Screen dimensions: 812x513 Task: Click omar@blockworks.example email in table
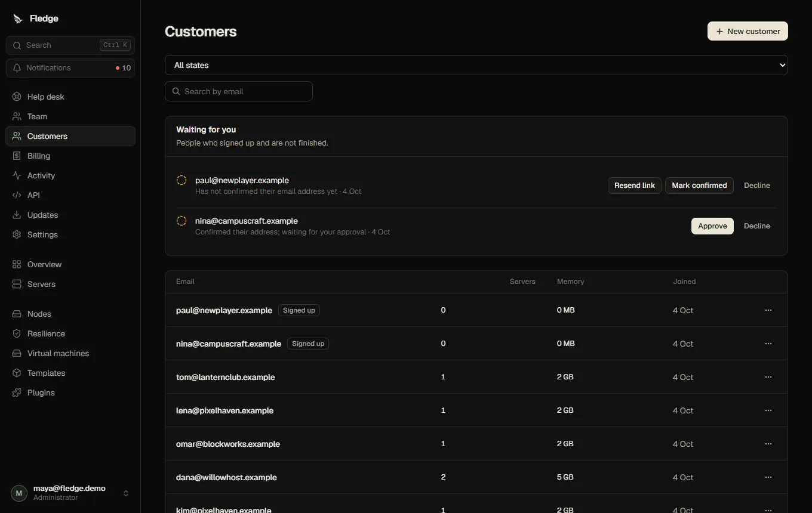[x=228, y=444]
